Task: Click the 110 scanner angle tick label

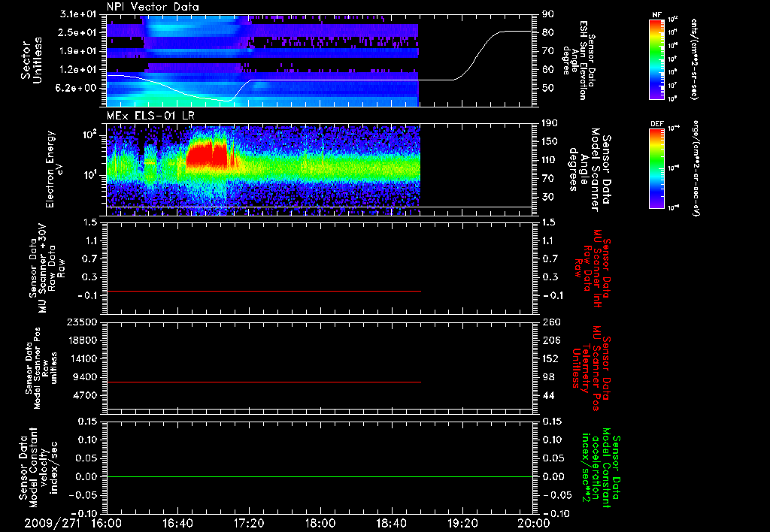Action: click(550, 160)
